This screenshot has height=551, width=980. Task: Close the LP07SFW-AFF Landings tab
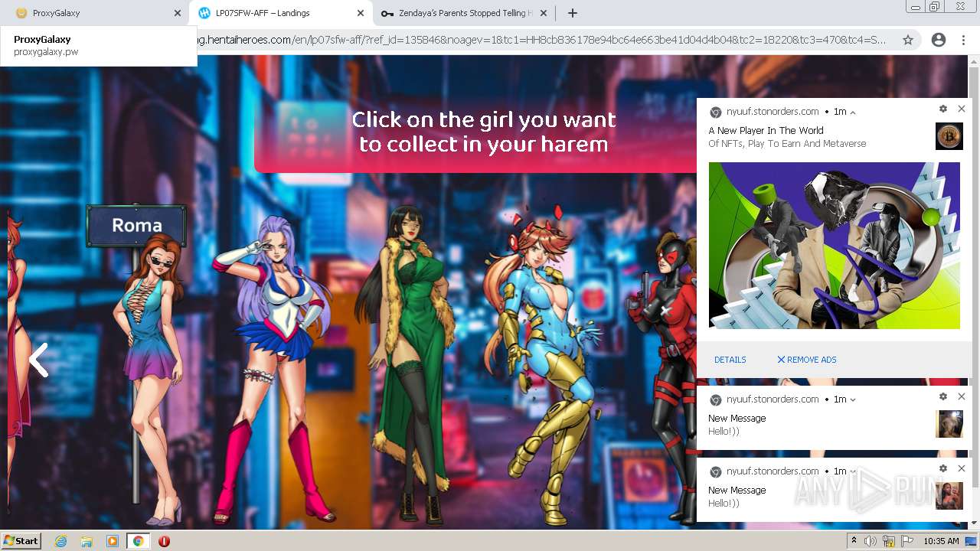(x=361, y=13)
